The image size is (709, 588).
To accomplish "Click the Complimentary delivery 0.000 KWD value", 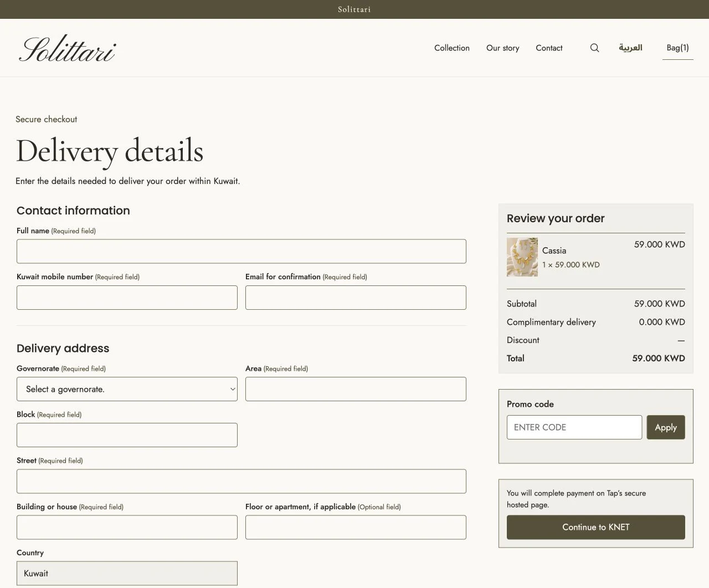I will pos(662,322).
